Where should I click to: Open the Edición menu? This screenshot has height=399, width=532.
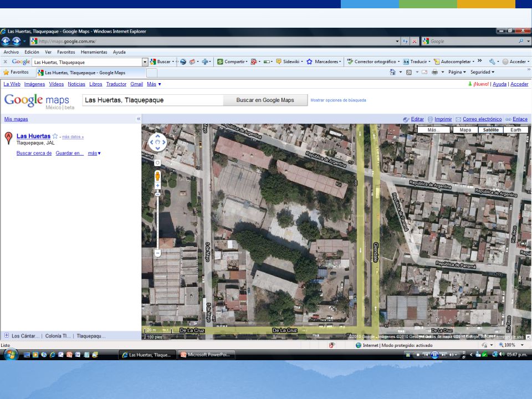(x=32, y=52)
